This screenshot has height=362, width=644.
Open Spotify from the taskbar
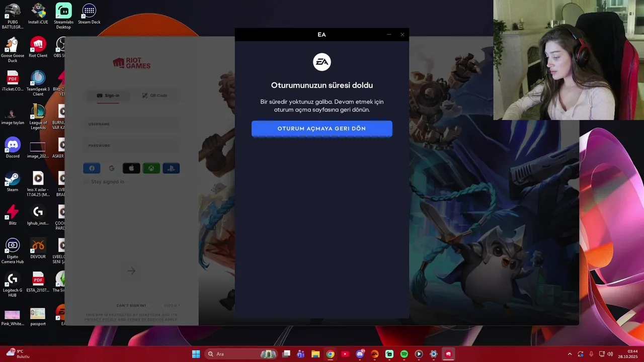(x=404, y=354)
